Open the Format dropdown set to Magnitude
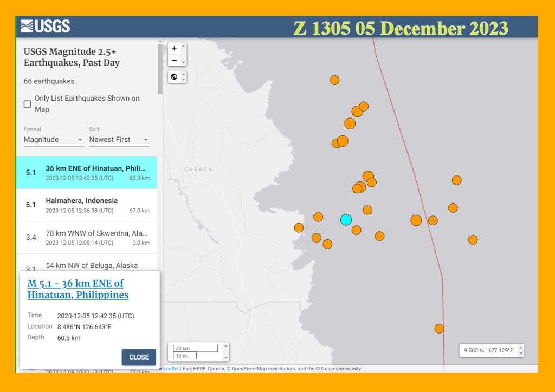The height and width of the screenshot is (392, 555). (53, 140)
